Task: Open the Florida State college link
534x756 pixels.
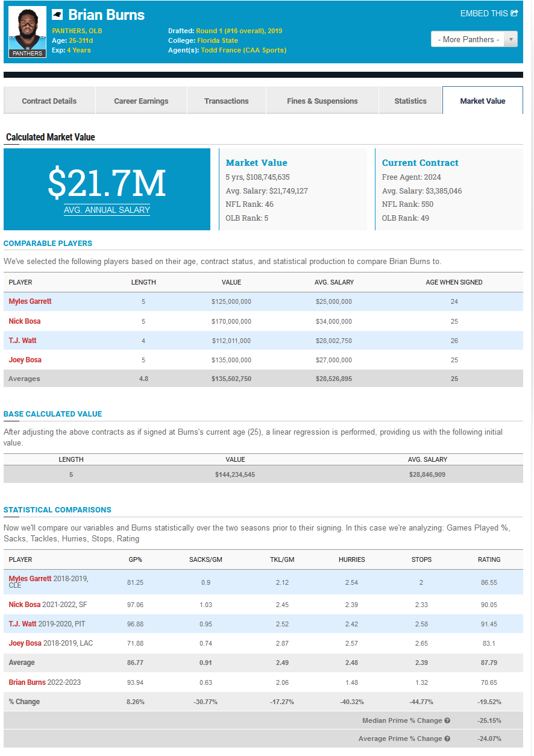Action: (x=218, y=40)
